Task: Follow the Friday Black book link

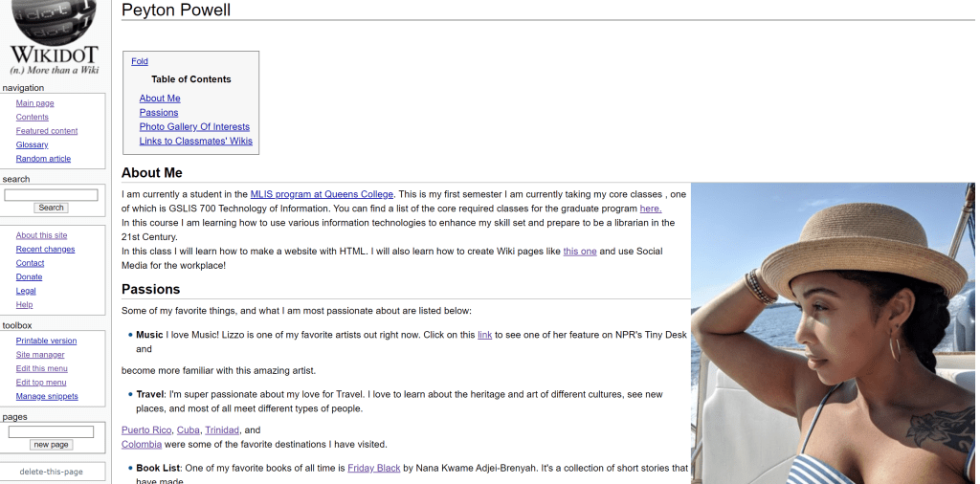Action: point(373,469)
